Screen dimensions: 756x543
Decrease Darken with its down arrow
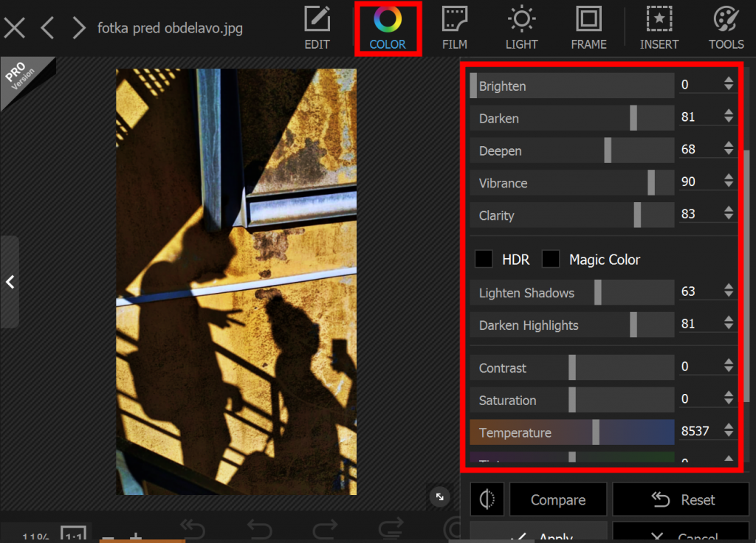729,120
